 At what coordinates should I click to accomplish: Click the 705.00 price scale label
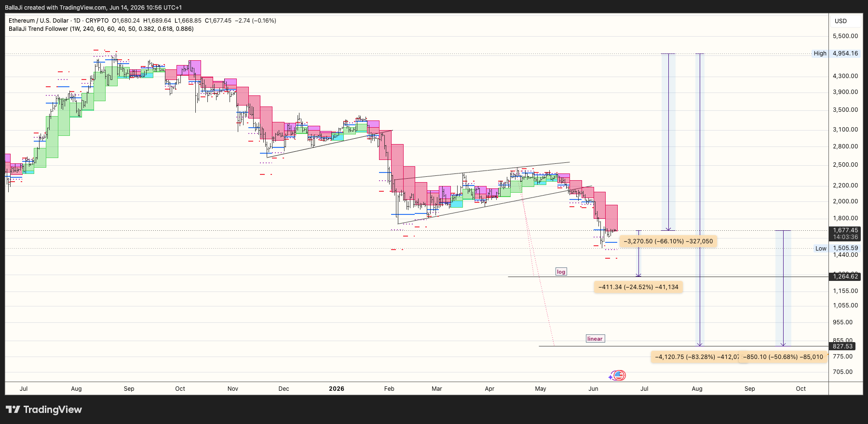tap(842, 372)
